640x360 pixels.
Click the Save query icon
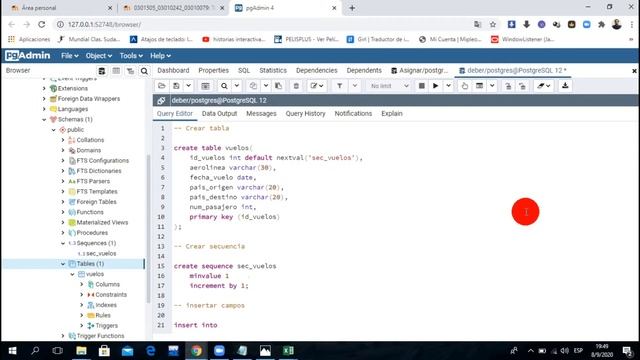pos(176,86)
